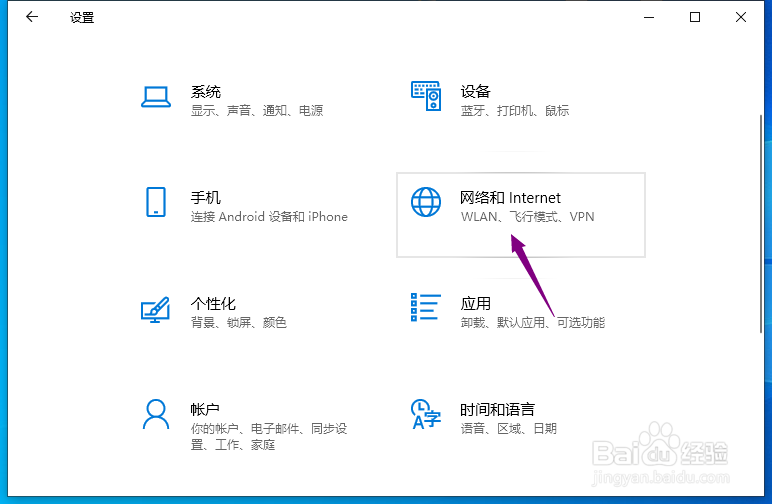This screenshot has width=772, height=504.
Task: Click the Personalization paintbrush icon
Action: click(x=156, y=310)
